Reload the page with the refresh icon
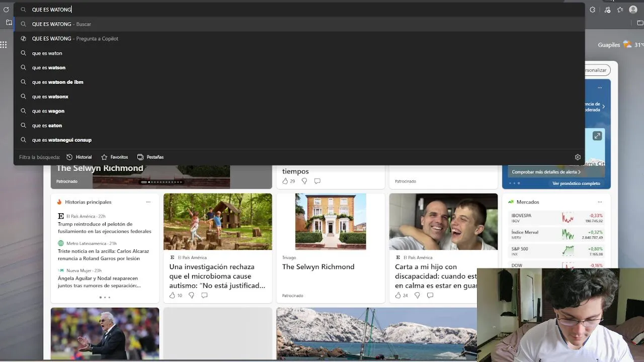 (6, 10)
